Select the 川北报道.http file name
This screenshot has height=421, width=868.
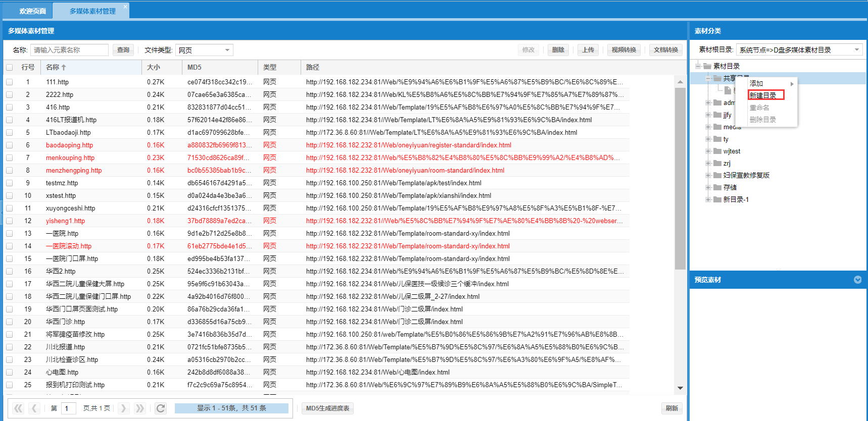click(66, 347)
